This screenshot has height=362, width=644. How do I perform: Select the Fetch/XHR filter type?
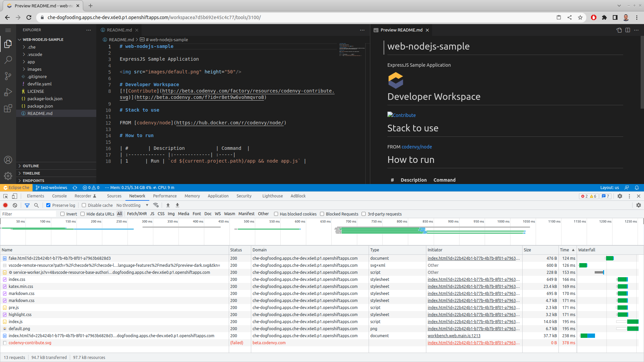point(137,214)
